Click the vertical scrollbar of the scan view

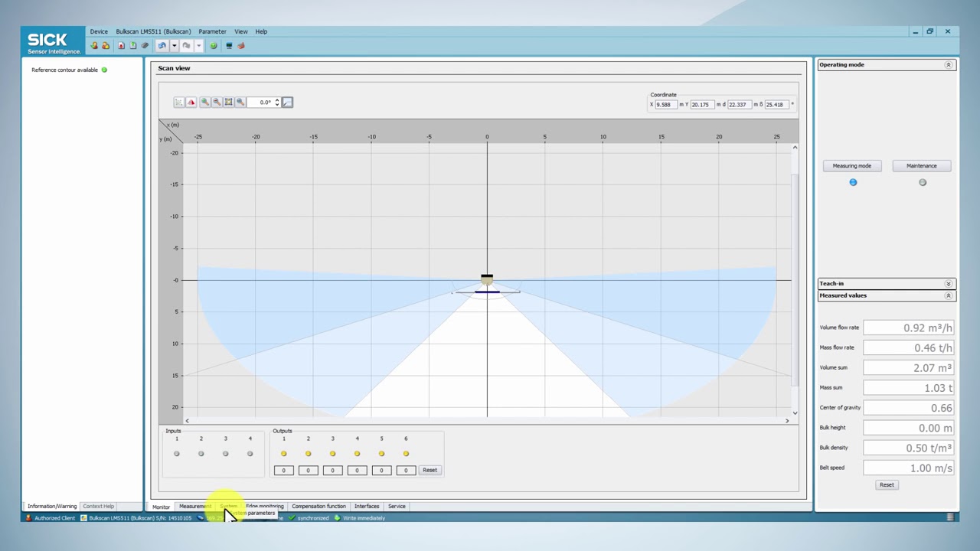tap(795, 279)
